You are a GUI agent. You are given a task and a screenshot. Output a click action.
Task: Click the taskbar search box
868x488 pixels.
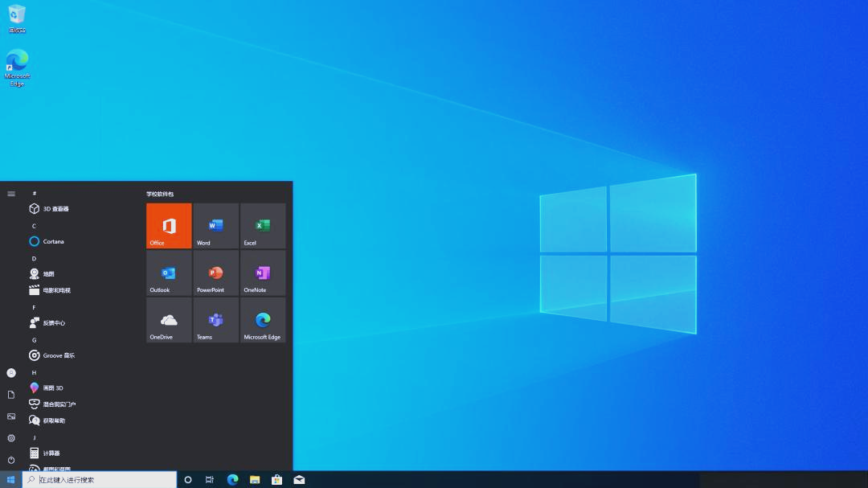click(x=96, y=479)
